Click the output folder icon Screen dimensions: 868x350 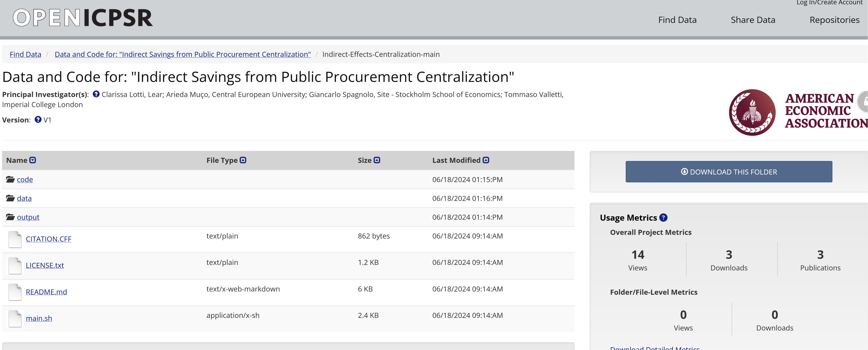point(10,217)
